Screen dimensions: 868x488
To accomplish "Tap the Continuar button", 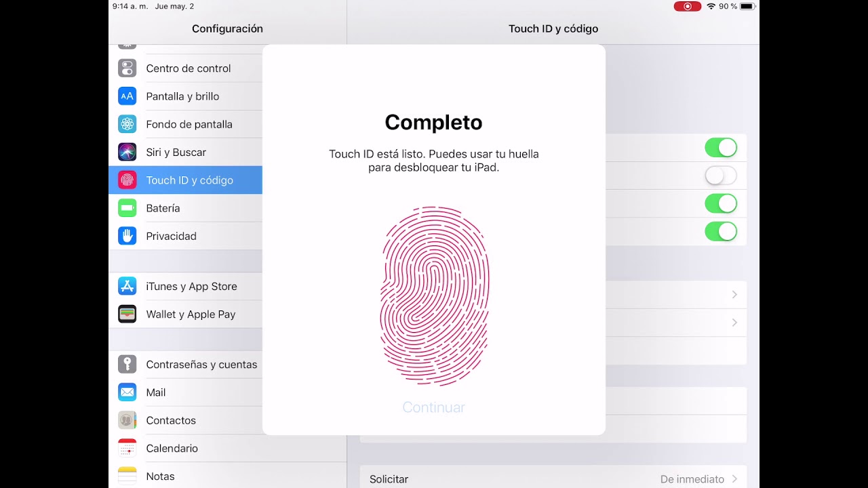I will (x=434, y=407).
